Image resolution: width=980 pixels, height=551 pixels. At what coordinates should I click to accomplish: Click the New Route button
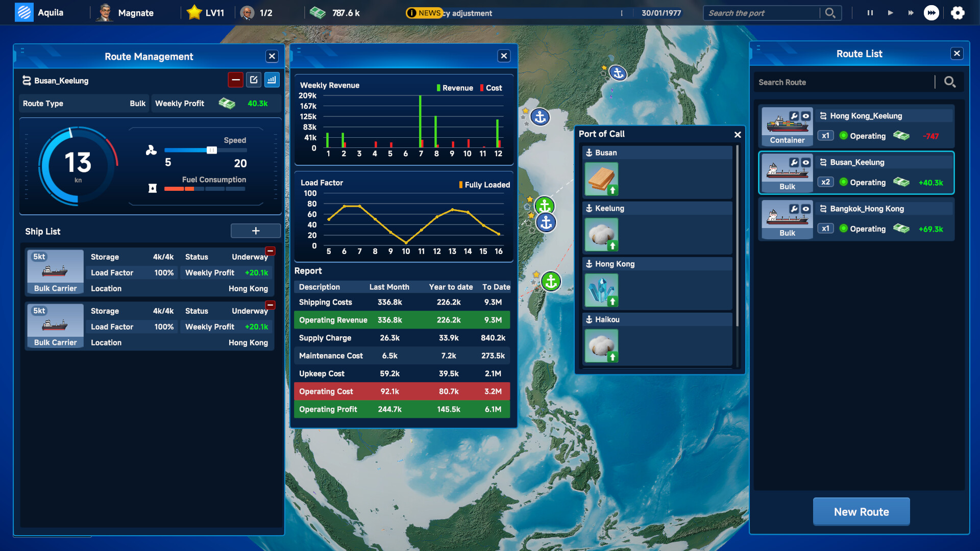point(861,511)
